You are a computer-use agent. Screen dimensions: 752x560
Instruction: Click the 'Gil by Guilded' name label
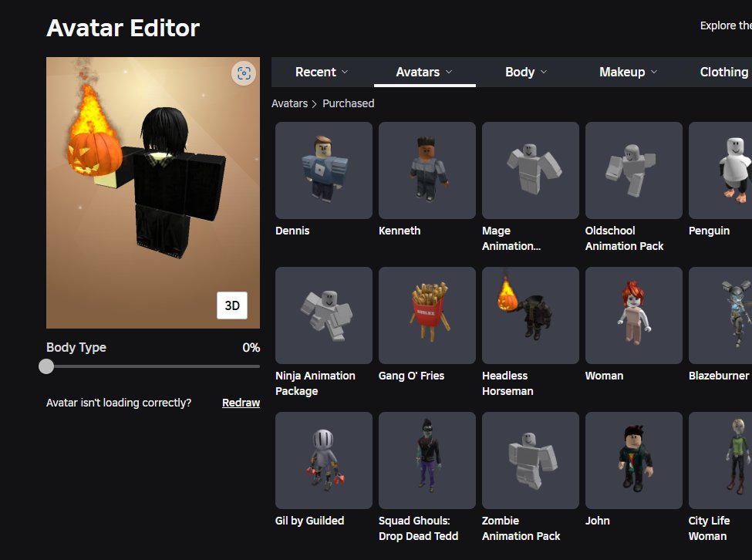point(310,521)
